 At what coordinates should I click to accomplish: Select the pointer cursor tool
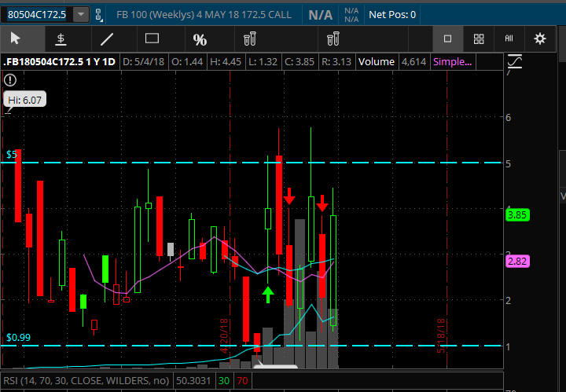15,38
